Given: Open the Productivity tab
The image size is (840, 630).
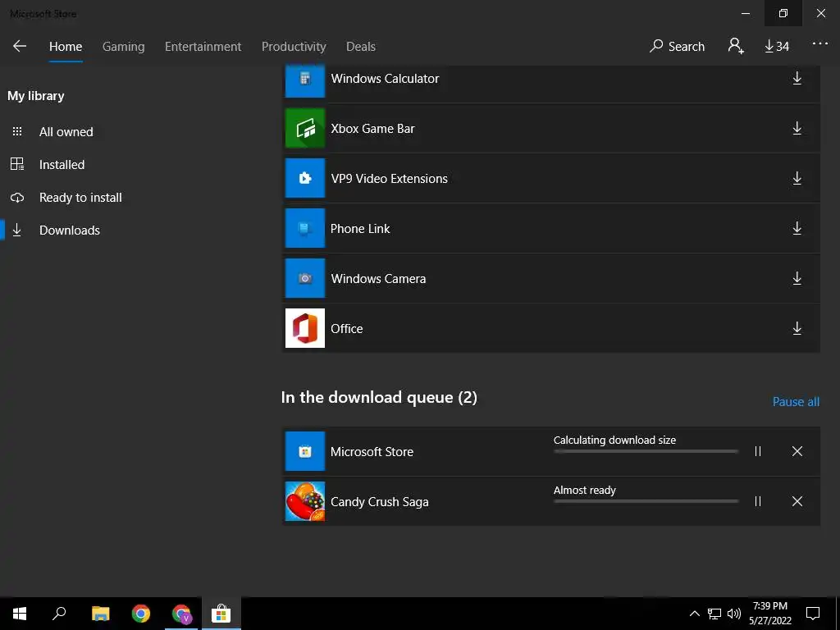Looking at the screenshot, I should (294, 47).
